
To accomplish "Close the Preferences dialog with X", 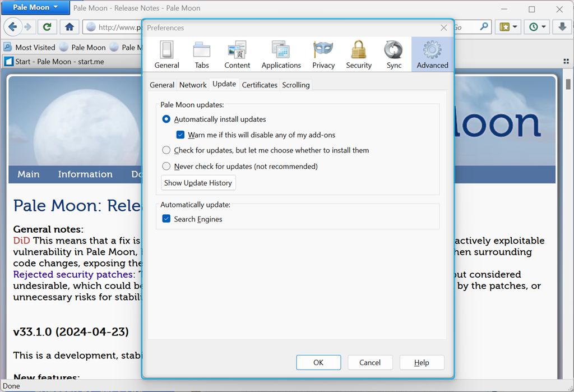I will 444,28.
